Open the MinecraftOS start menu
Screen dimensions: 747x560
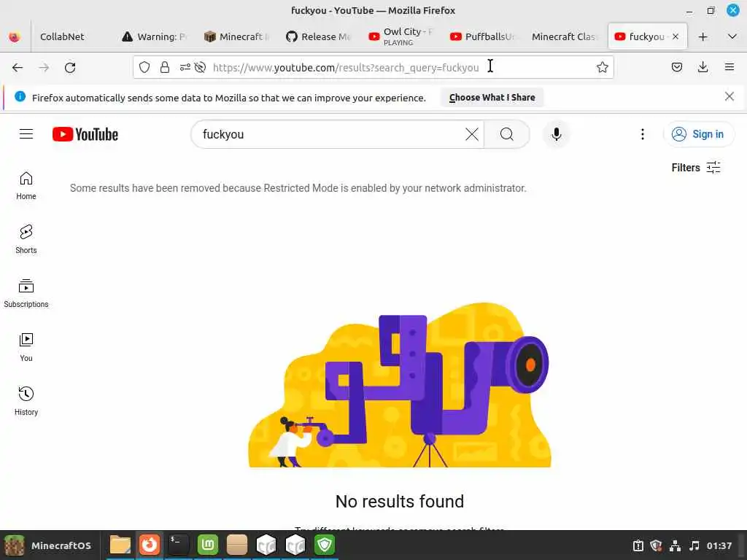tap(47, 545)
